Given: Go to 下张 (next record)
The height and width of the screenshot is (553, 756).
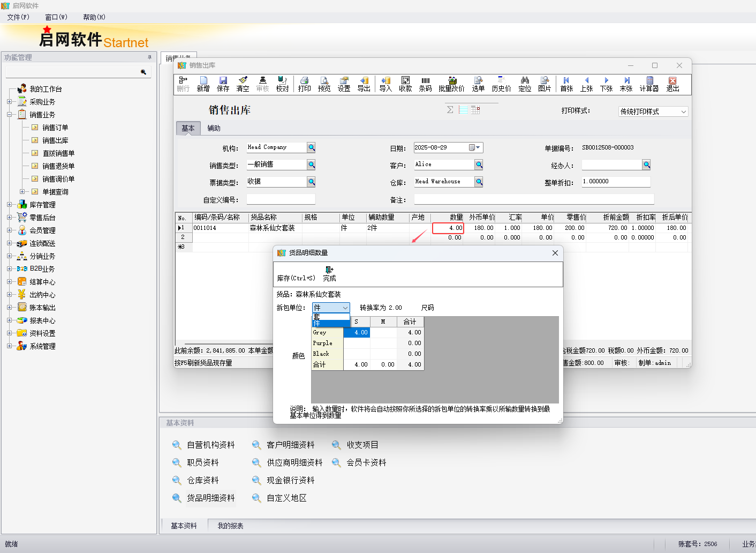Looking at the screenshot, I should coord(606,84).
